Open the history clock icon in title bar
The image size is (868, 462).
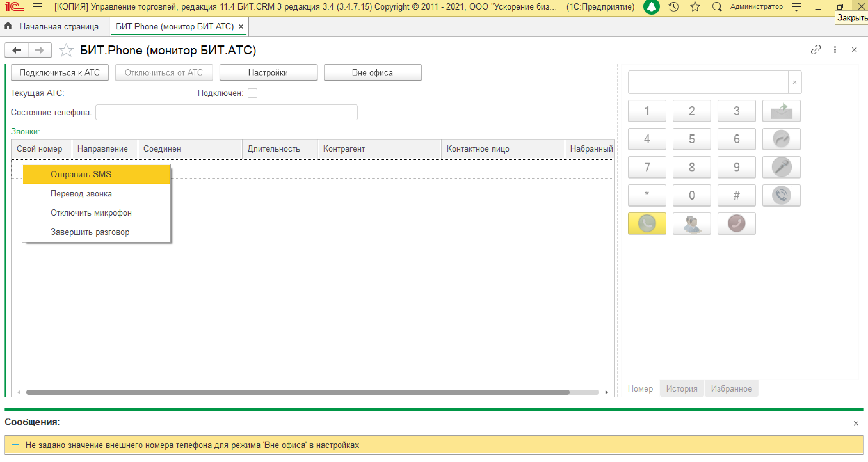[673, 7]
